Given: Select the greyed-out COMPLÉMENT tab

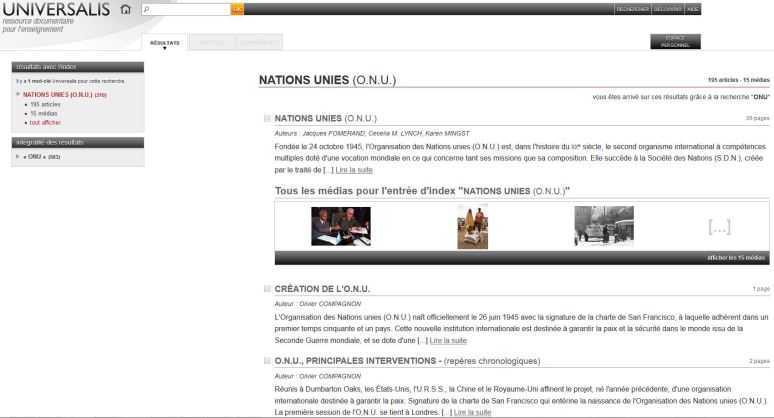Looking at the screenshot, I should (x=259, y=43).
